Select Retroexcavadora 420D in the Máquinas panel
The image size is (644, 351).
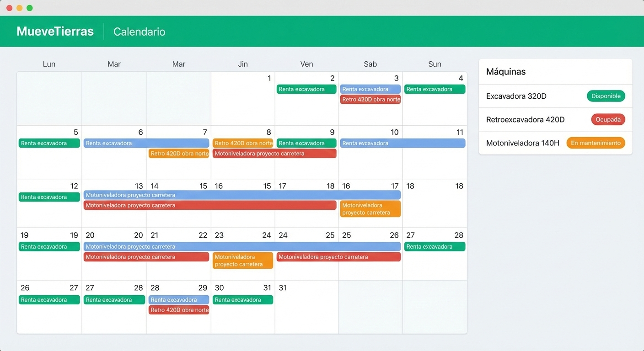tap(525, 119)
